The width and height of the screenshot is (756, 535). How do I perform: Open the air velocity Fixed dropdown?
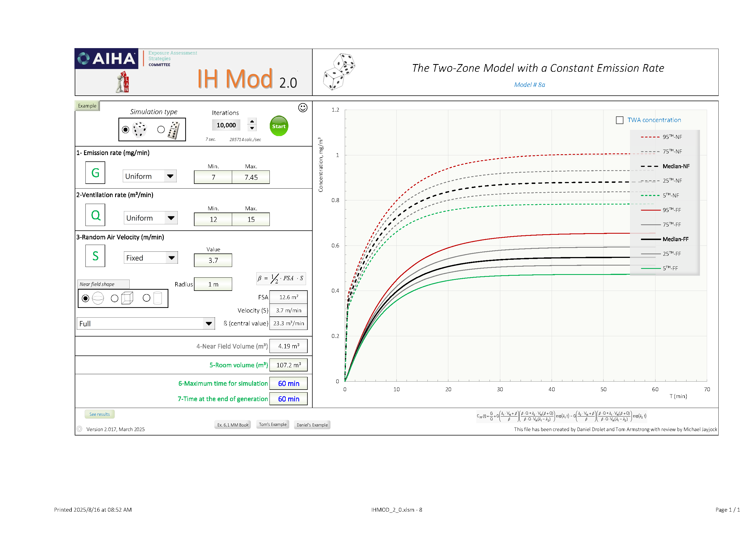[x=171, y=258]
